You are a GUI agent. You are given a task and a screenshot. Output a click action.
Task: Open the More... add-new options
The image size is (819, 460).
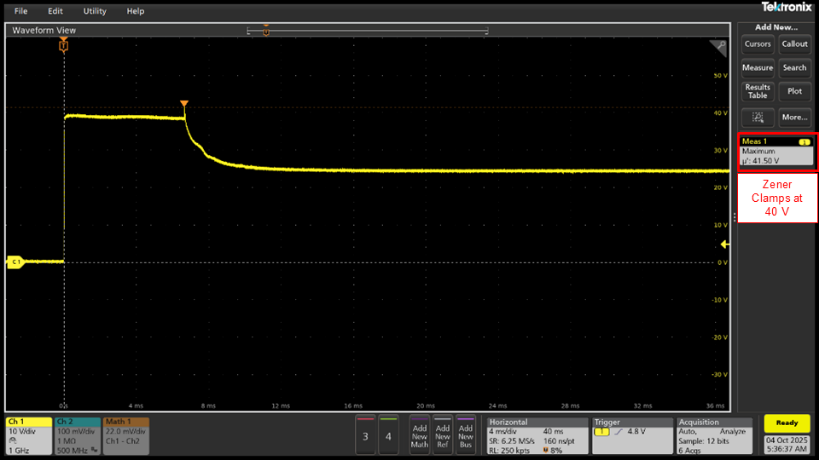point(794,117)
